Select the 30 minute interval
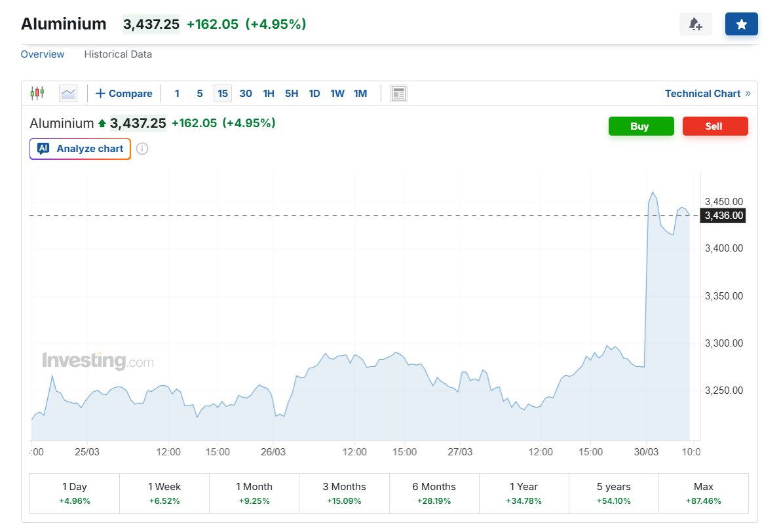Viewport: 781px width, 532px height. click(246, 93)
